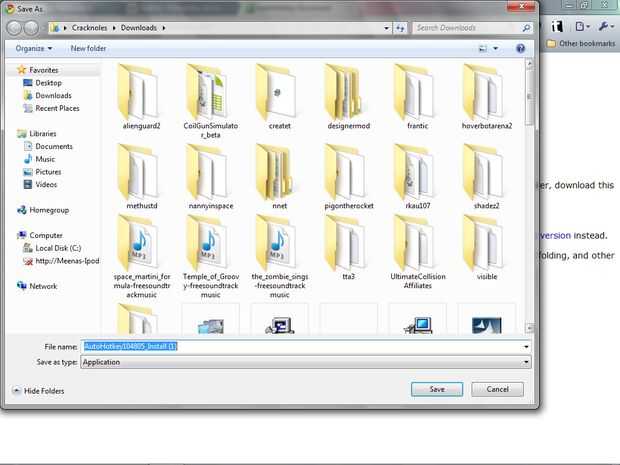Click the Save button

point(437,389)
